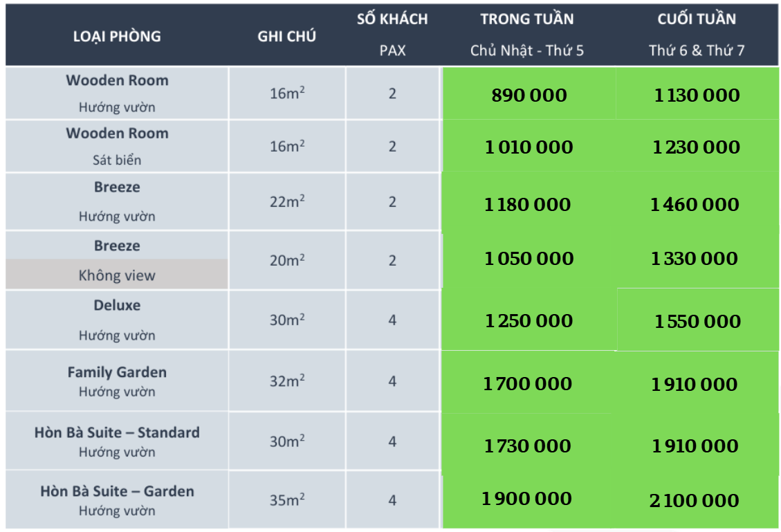The height and width of the screenshot is (532, 781).
Task: Select the Hòn Bà Suite – Standard cell
Action: (117, 441)
